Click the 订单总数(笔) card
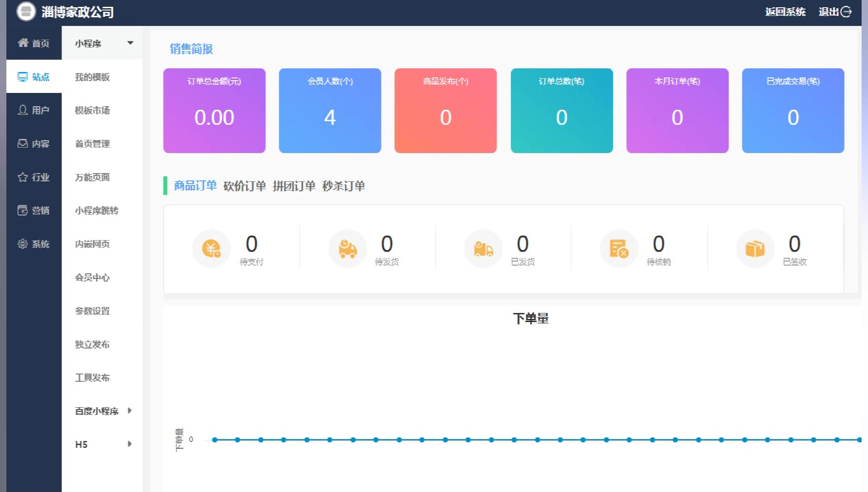 point(562,111)
